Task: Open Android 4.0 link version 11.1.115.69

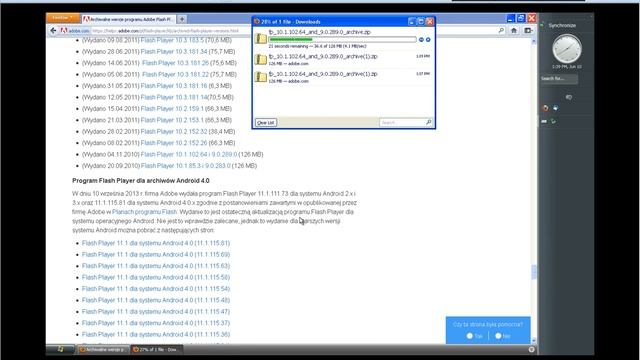Action: pos(156,254)
